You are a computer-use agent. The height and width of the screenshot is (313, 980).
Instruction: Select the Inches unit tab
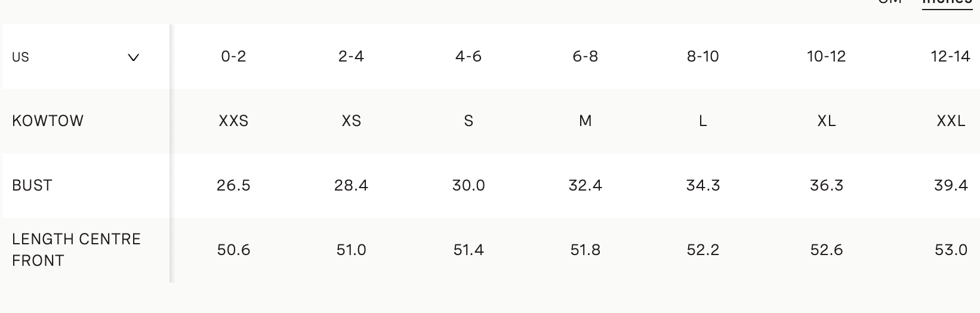947,2
